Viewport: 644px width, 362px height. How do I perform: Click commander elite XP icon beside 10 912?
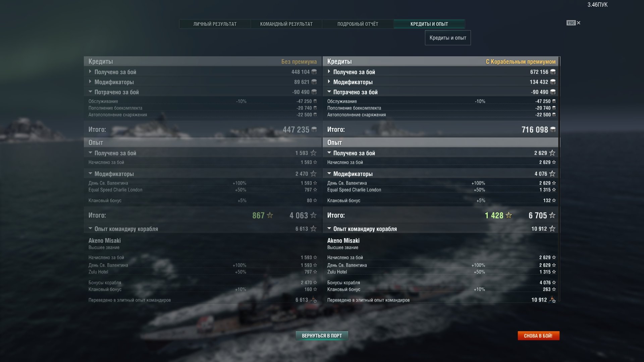(x=552, y=300)
